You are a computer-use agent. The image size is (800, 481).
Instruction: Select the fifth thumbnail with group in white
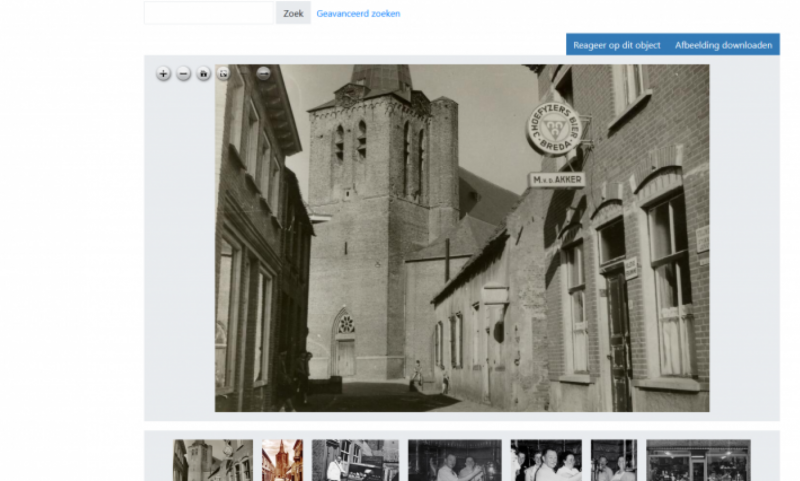[546, 461]
